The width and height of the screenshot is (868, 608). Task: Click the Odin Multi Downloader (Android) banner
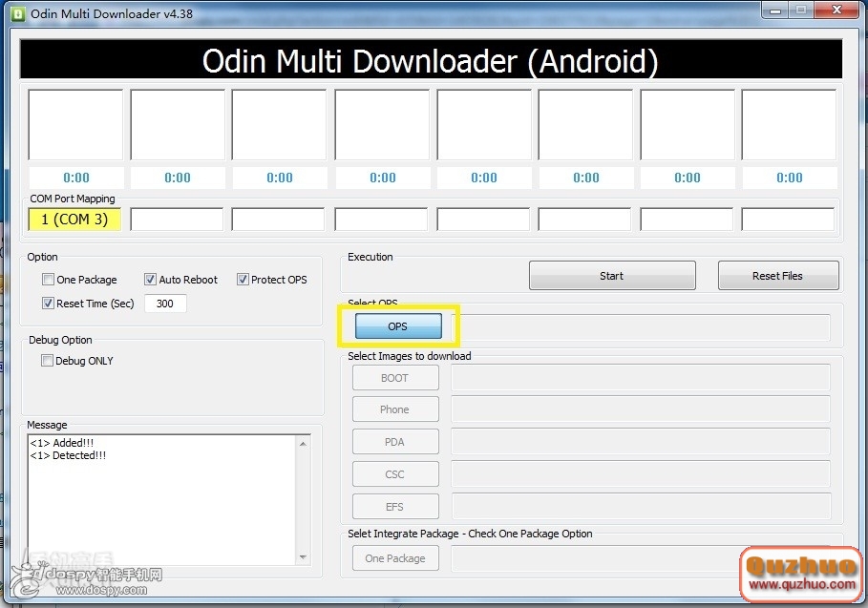click(x=431, y=60)
